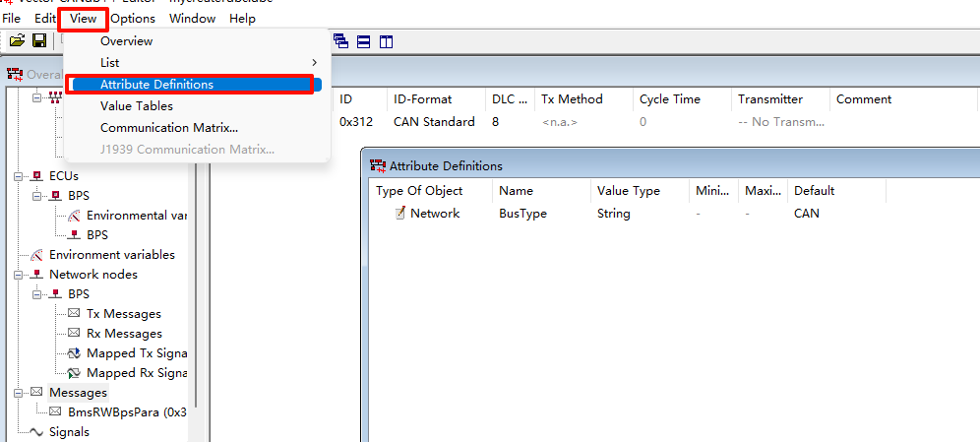980x442 pixels.
Task: Collapse the BPS node under ECUs
Action: click(x=36, y=196)
